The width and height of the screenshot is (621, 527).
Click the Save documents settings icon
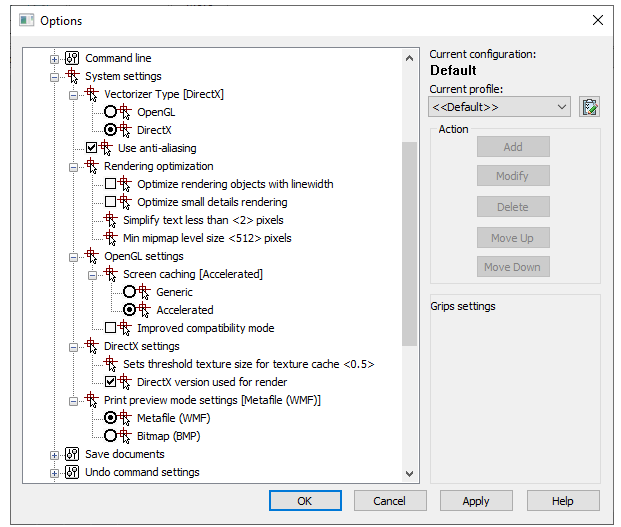(x=72, y=454)
